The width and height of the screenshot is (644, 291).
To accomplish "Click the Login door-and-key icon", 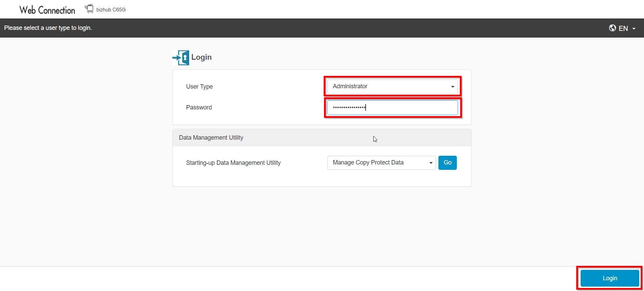I will [x=181, y=57].
